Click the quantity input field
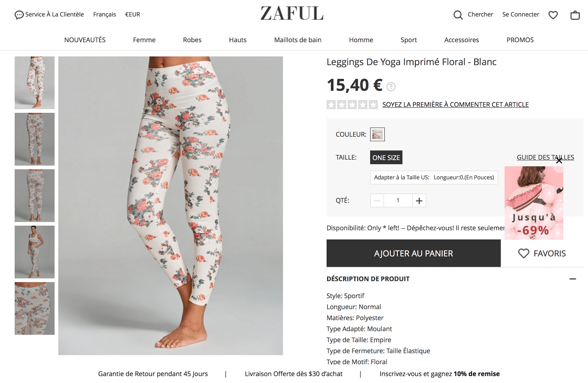This screenshot has height=383, width=588. pyautogui.click(x=398, y=200)
